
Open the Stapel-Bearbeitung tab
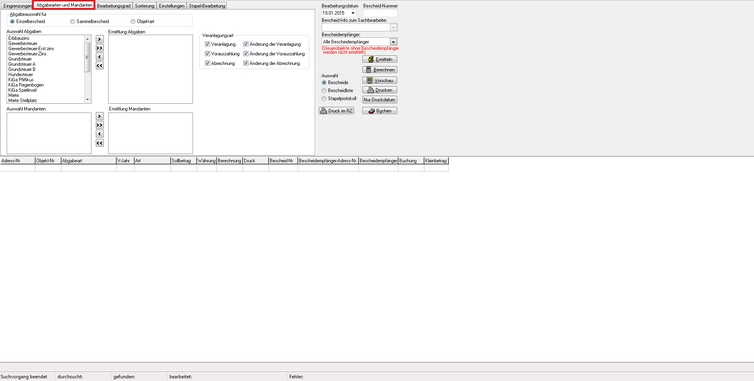click(x=207, y=6)
